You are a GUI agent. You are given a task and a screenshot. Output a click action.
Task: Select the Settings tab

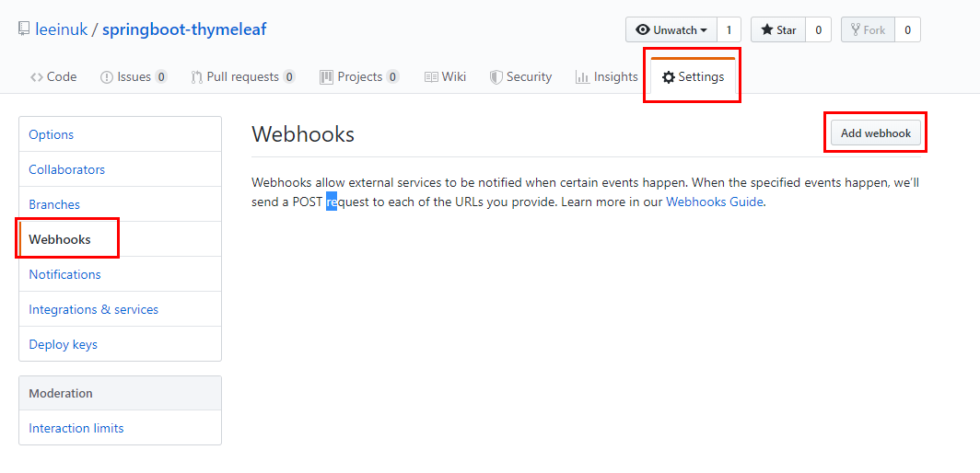click(693, 77)
